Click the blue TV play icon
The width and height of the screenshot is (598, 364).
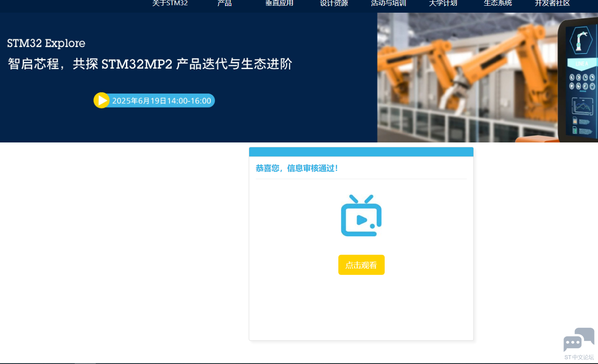[361, 215]
